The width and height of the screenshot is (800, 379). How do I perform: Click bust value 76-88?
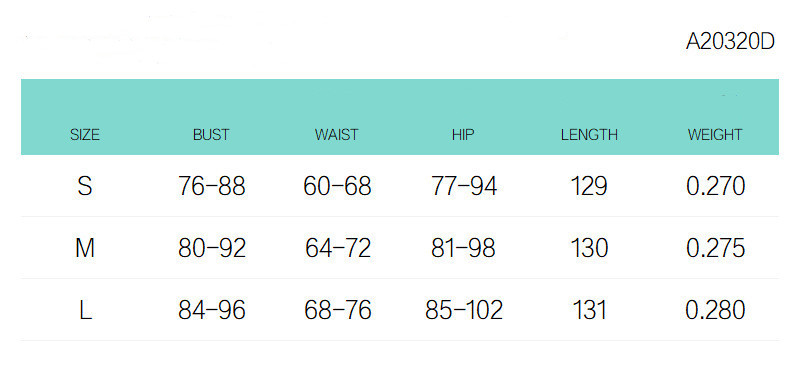tap(212, 186)
